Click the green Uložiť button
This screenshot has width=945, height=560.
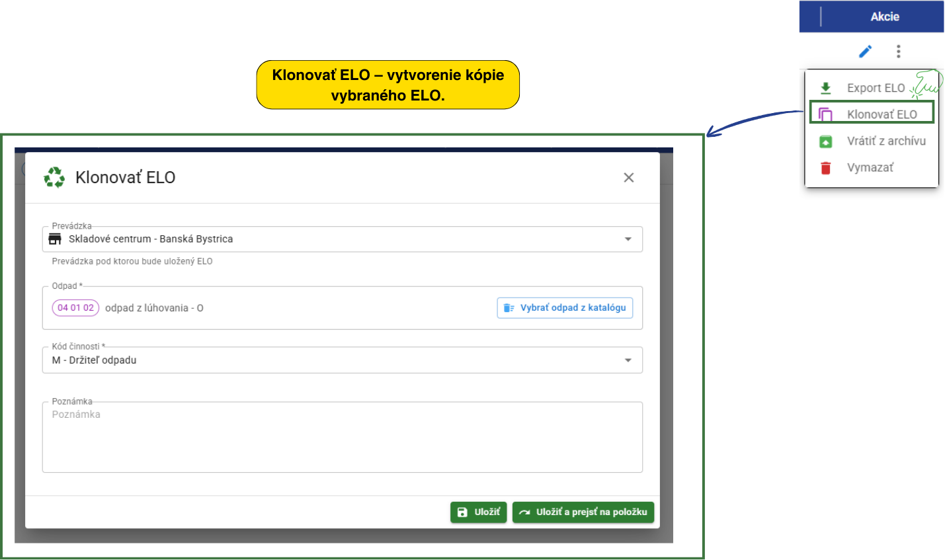click(478, 512)
